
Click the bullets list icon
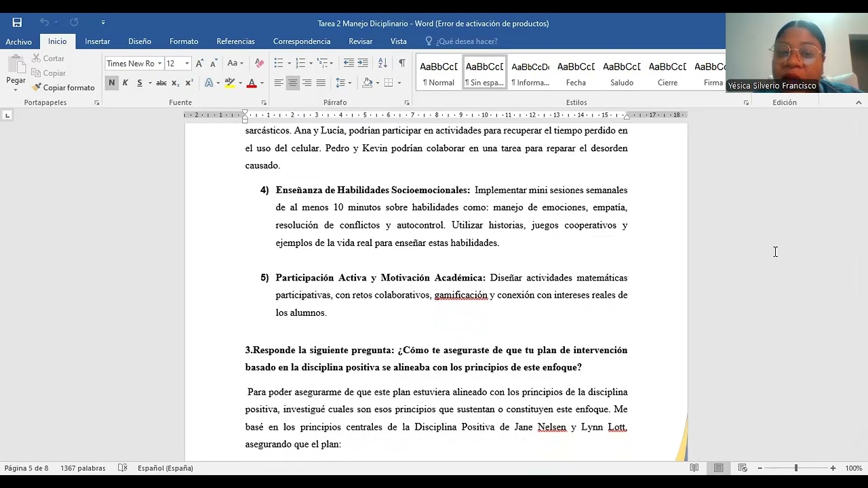(279, 63)
